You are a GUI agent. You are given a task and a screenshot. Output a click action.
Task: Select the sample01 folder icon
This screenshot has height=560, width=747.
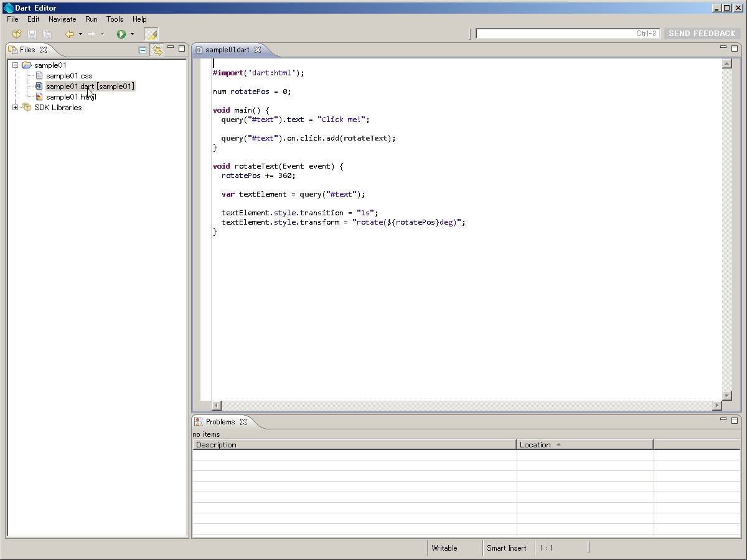[26, 65]
